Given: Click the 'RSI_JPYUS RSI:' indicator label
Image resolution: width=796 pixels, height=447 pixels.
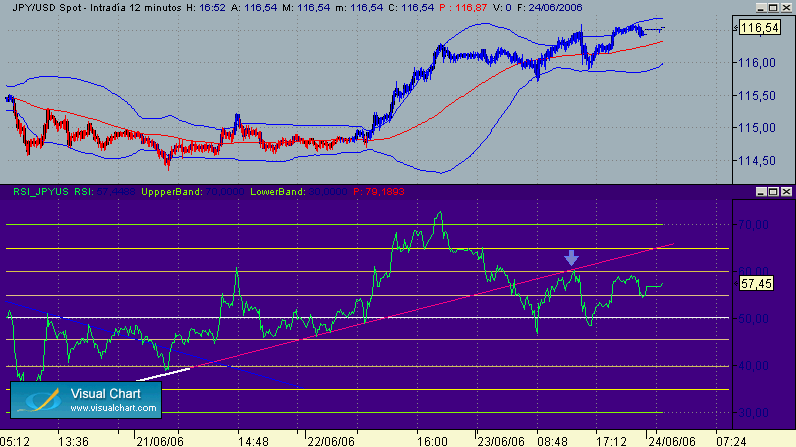Looking at the screenshot, I should (x=53, y=192).
